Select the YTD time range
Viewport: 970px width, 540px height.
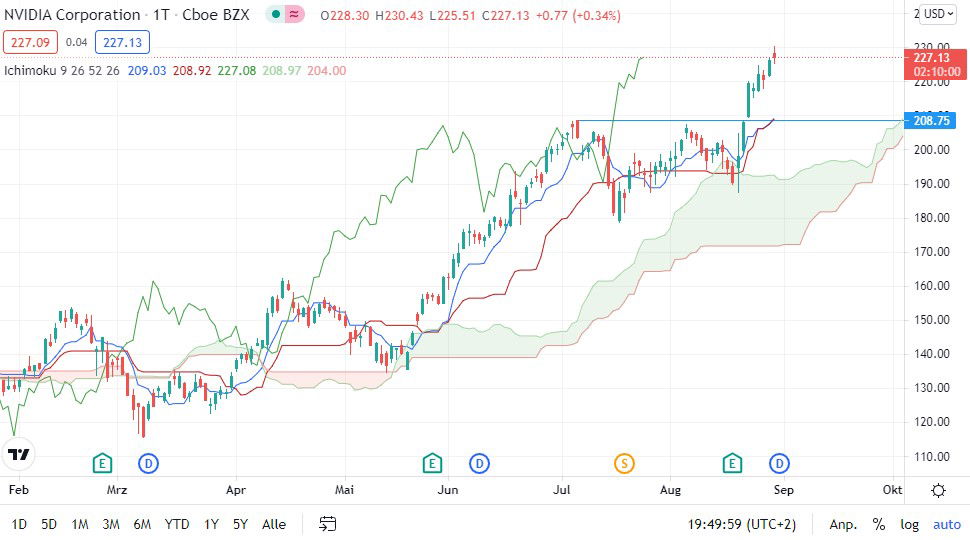coord(177,524)
